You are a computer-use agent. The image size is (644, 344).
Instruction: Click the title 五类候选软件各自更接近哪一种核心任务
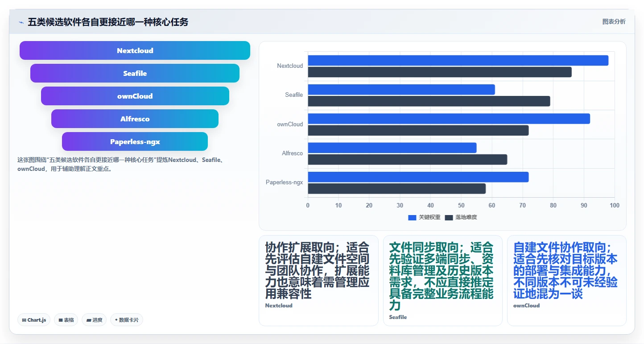coord(108,22)
